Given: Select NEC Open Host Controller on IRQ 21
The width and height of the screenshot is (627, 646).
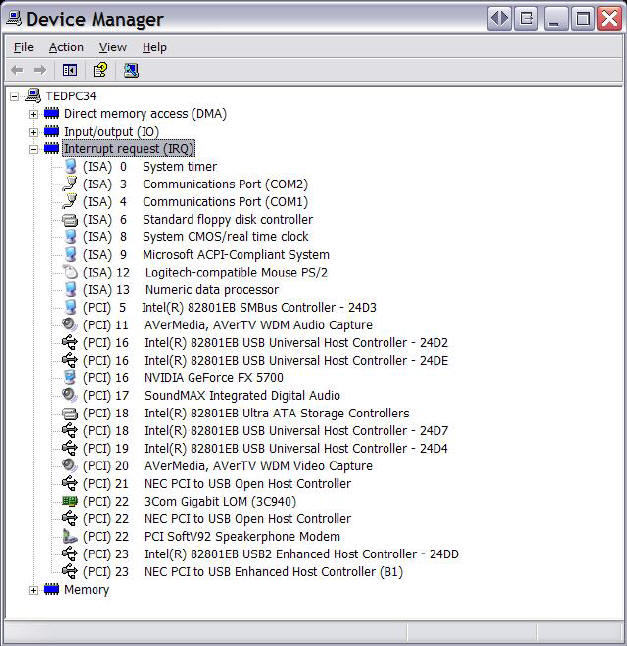Looking at the screenshot, I should (x=217, y=483).
